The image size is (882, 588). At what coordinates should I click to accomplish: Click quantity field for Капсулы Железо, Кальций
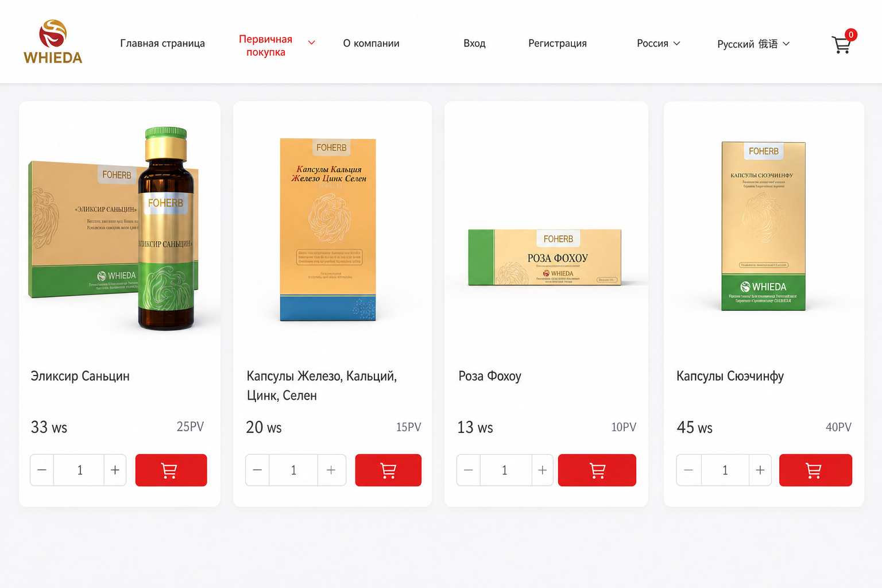pyautogui.click(x=293, y=470)
